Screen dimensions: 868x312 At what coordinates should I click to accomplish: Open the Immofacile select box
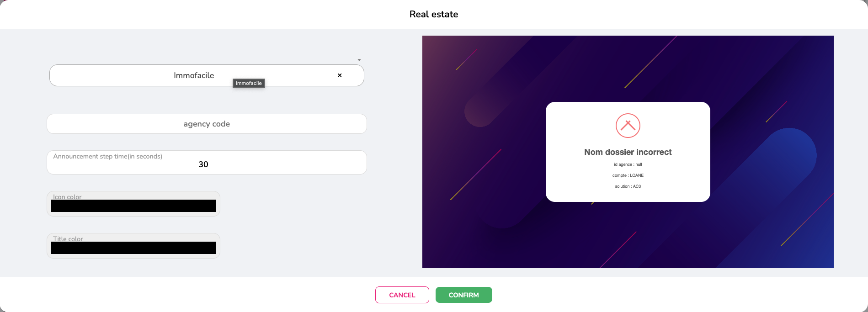pyautogui.click(x=194, y=75)
